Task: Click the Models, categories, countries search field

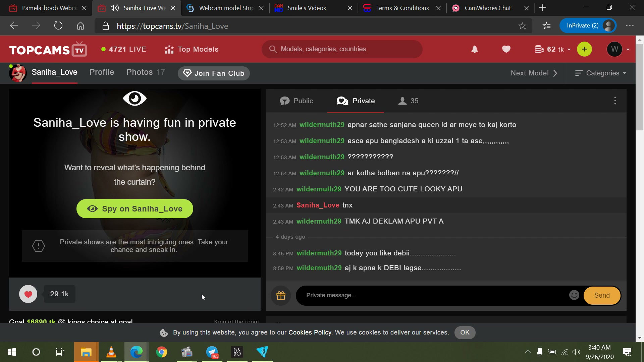Action: click(x=342, y=49)
